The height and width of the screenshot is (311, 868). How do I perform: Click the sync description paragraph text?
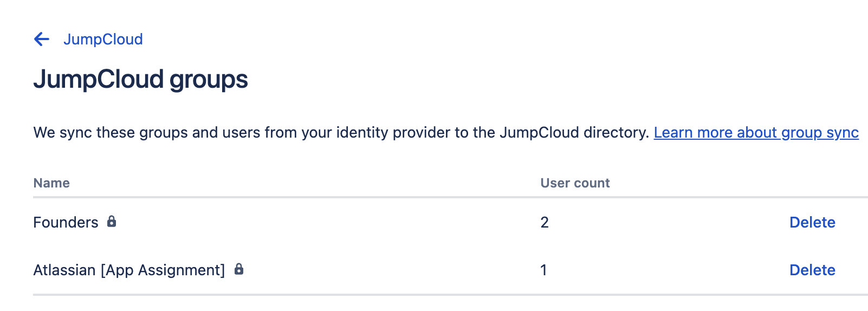point(341,132)
